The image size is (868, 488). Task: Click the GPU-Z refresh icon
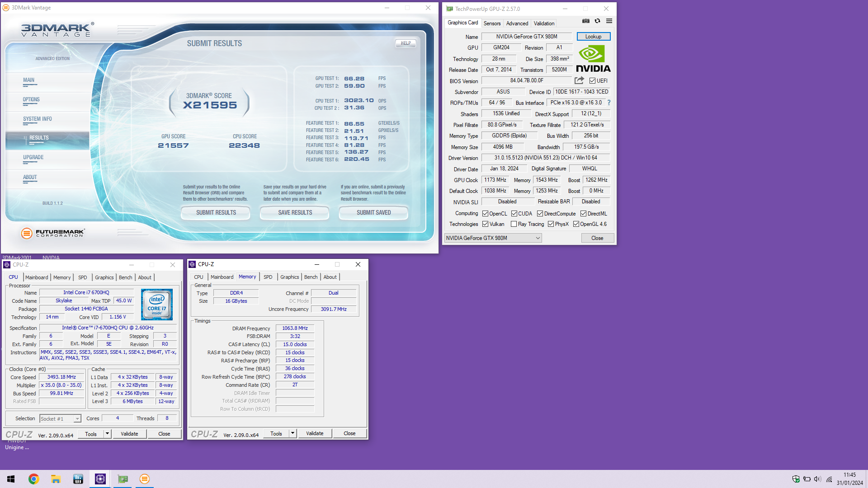[x=597, y=21]
